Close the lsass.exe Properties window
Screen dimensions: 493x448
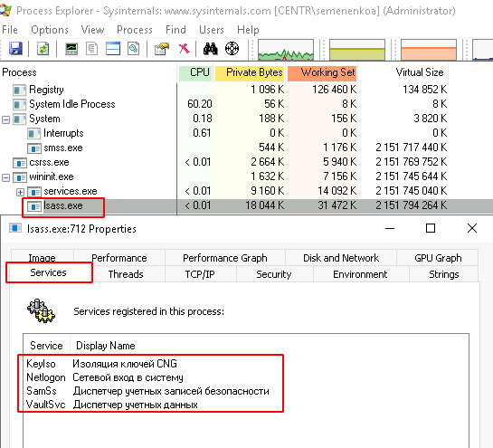(x=472, y=228)
